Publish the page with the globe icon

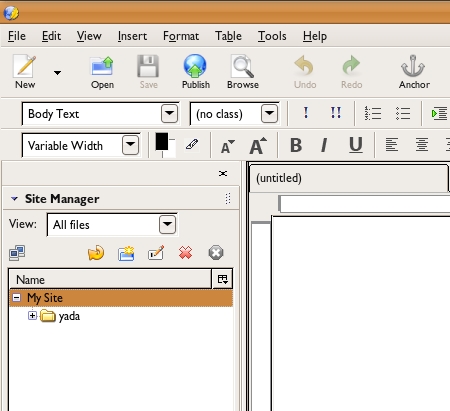[196, 72]
